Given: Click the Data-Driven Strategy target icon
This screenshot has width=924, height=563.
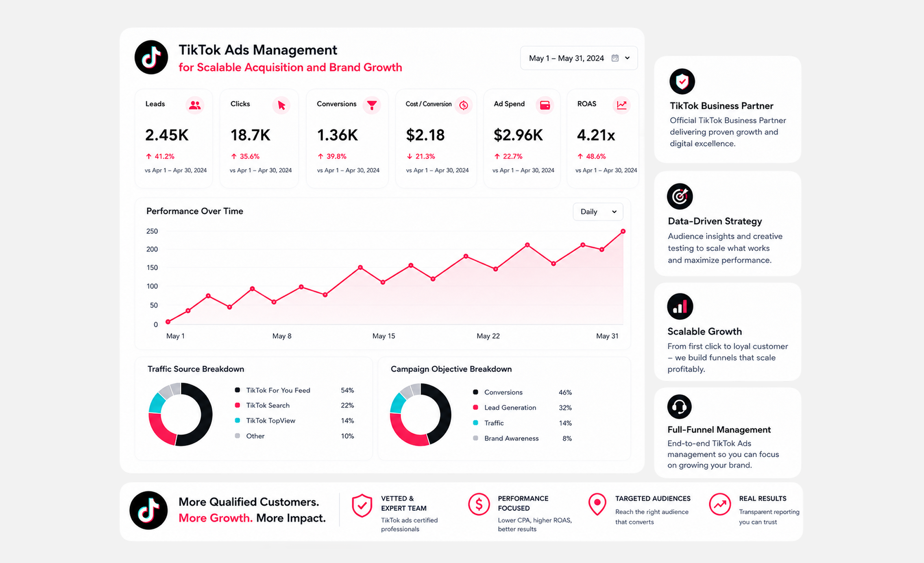Looking at the screenshot, I should pyautogui.click(x=680, y=196).
